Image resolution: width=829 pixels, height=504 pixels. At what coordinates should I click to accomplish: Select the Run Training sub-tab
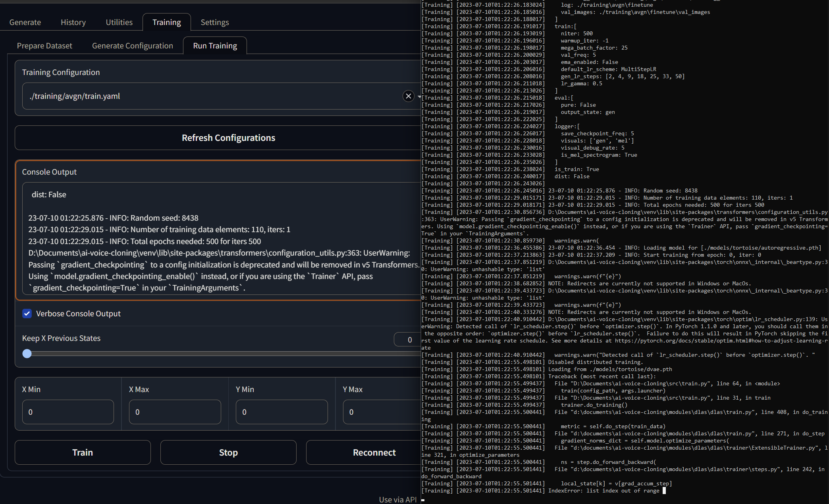tap(215, 46)
